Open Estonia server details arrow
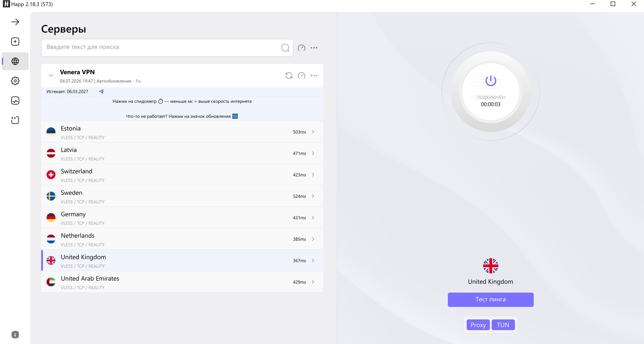Screen dimensions: 644x344 [x=313, y=132]
